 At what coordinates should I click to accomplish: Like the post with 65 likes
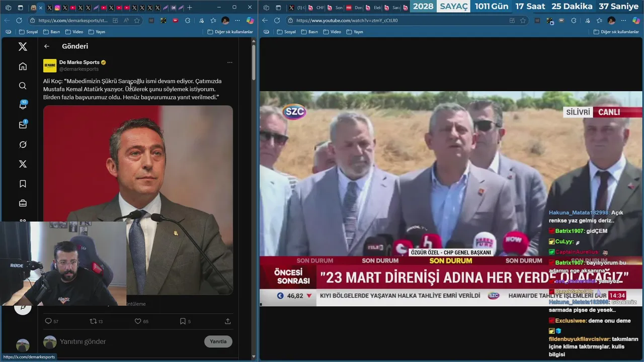(137, 321)
